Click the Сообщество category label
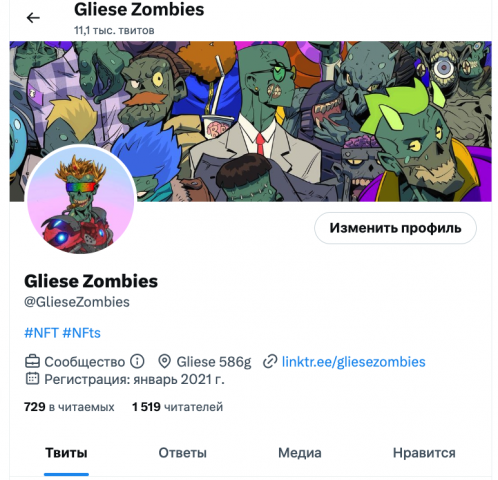This screenshot has width=498, height=480. click(85, 362)
